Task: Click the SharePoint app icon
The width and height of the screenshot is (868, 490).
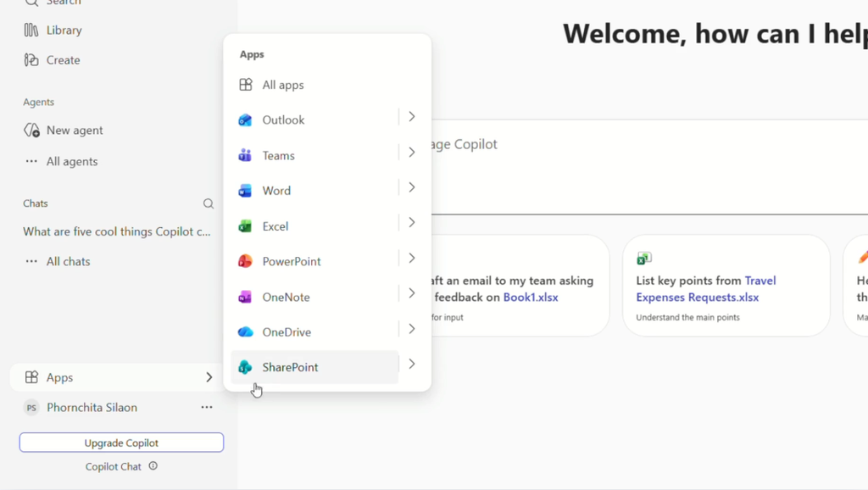Action: click(245, 367)
